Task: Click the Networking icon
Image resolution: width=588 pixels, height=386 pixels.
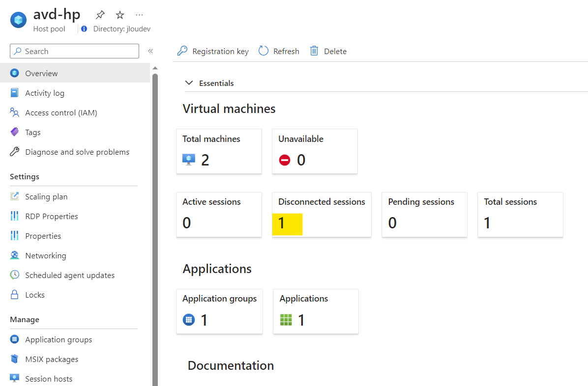Action: pos(15,255)
